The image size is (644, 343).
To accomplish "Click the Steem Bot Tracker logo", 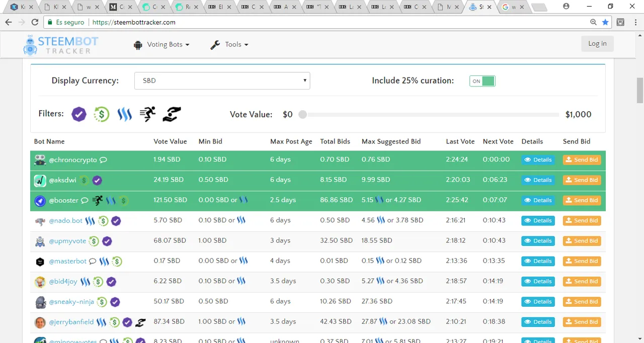I will click(x=61, y=45).
